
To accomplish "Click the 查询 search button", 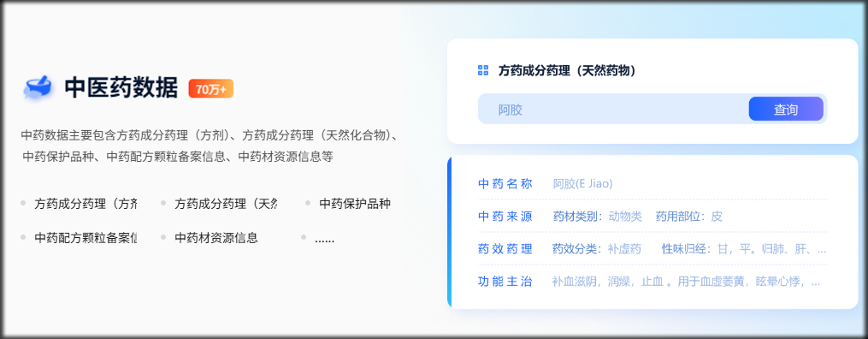I will [x=786, y=109].
